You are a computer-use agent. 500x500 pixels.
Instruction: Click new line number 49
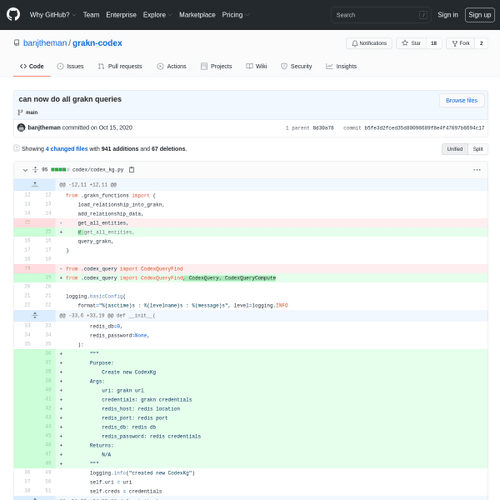tap(48, 472)
